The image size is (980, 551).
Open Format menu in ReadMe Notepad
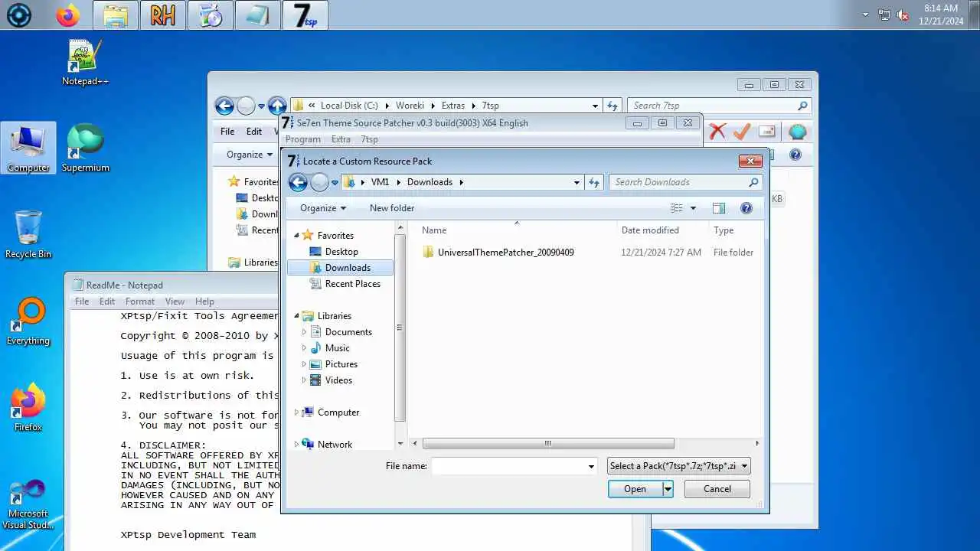[x=140, y=302]
